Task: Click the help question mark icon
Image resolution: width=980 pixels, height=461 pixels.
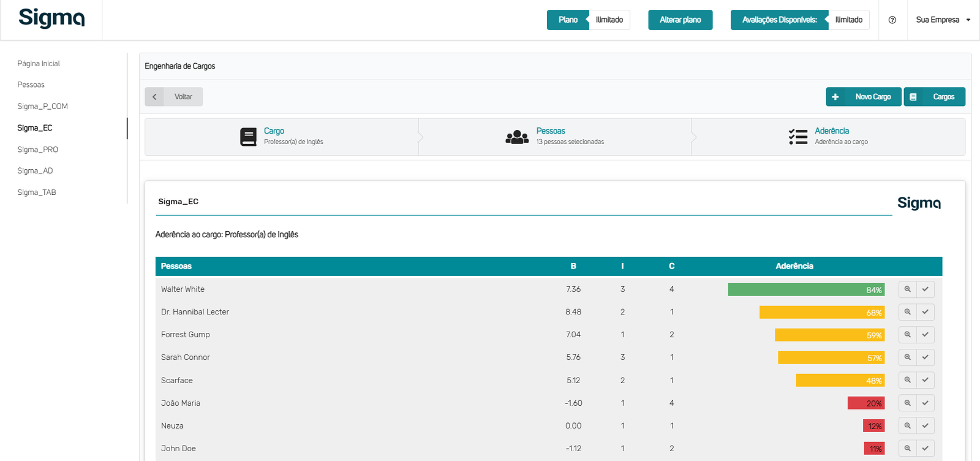Action: [892, 20]
